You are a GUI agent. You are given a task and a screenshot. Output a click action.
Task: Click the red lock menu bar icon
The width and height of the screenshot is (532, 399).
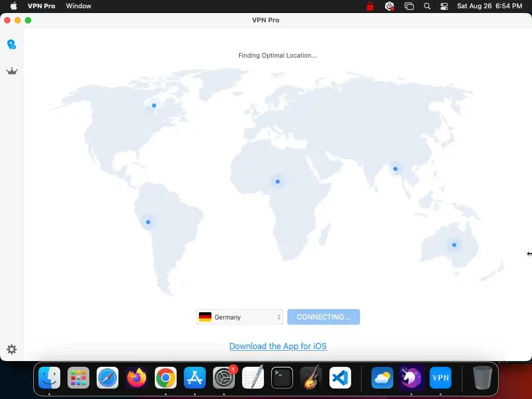coord(370,6)
